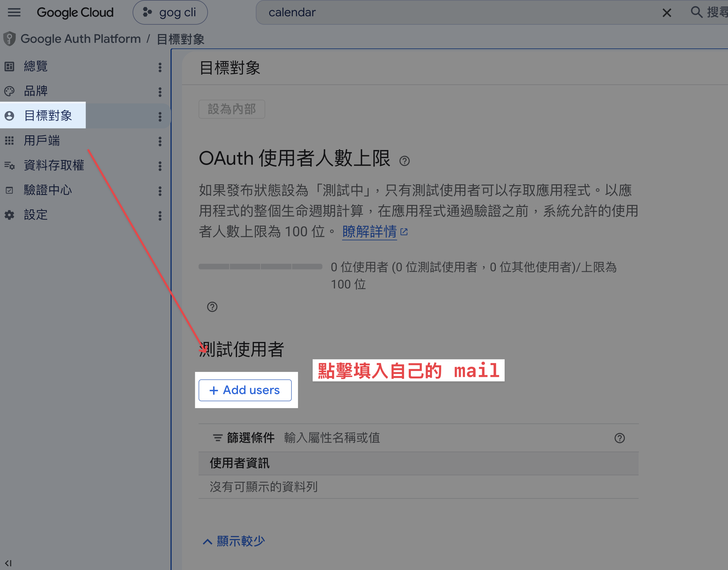Click the user cap progress bar
This screenshot has width=728, height=570.
coord(260,267)
